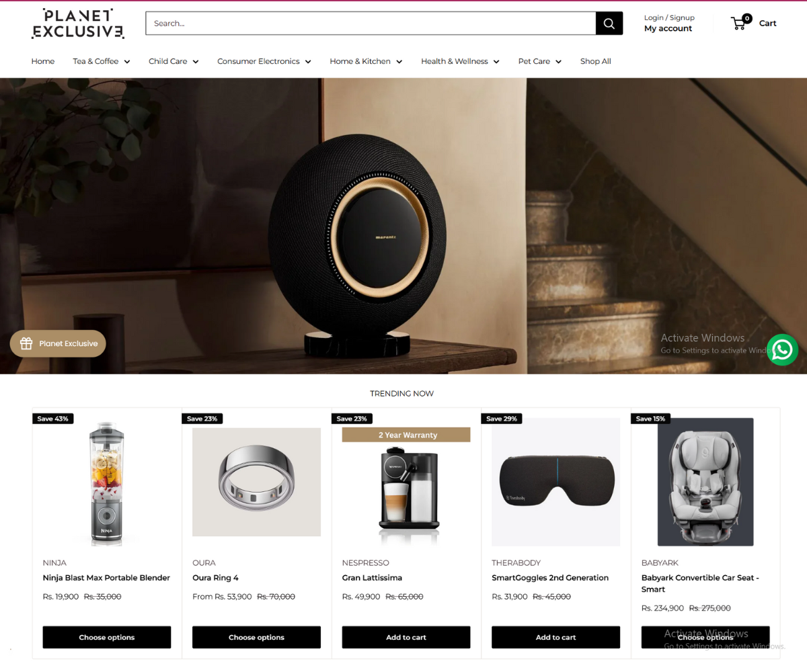
Task: Expand the Tea & Coffee dropdown
Action: [x=102, y=61]
